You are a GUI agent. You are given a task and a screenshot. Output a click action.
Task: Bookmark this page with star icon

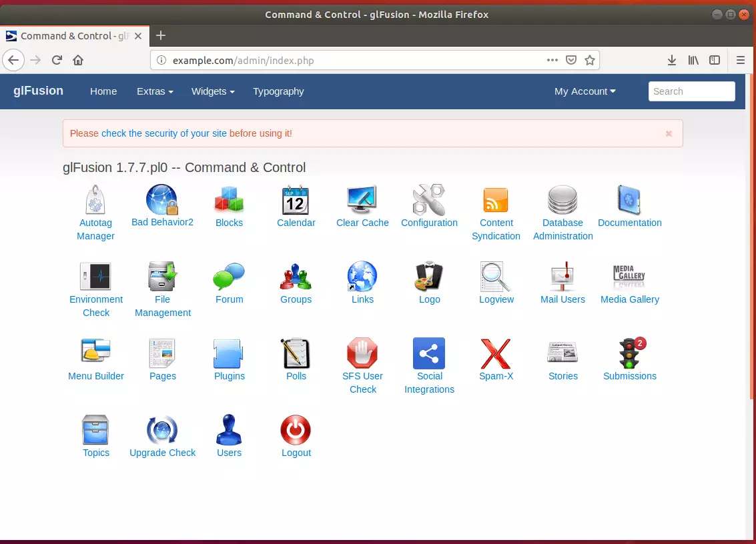590,60
